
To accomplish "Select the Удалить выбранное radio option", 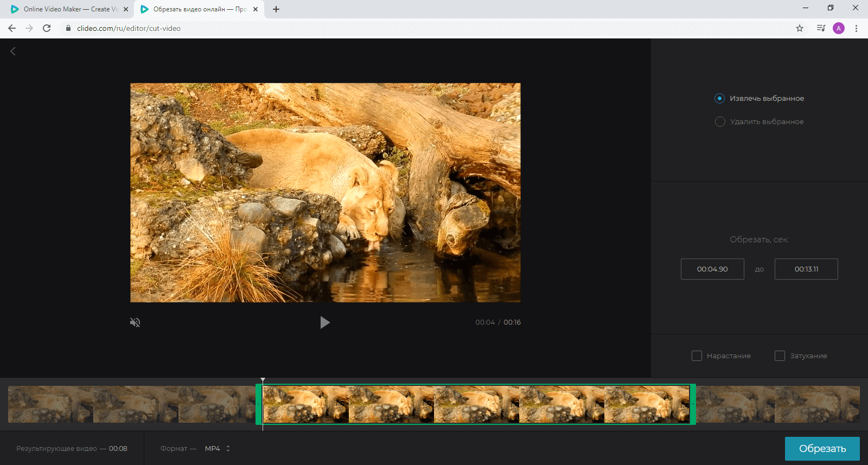I will click(x=720, y=121).
